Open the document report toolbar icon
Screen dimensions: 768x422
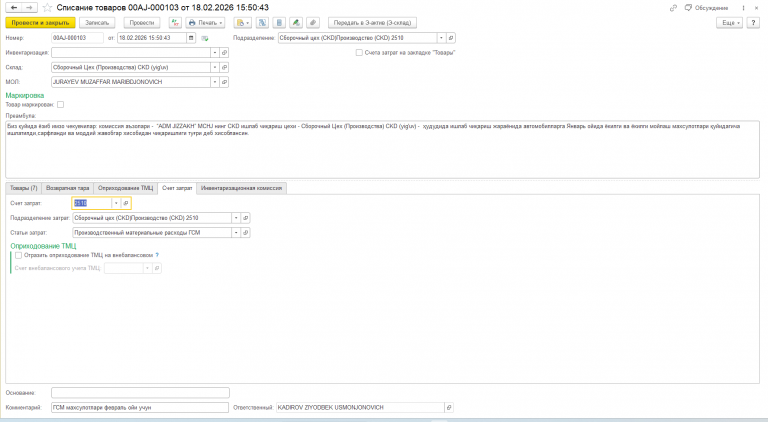pos(279,23)
